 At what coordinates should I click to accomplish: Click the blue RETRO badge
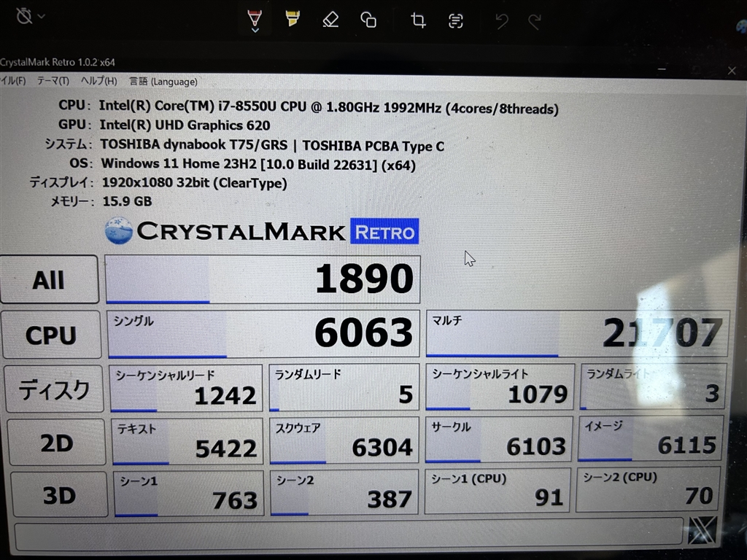tap(384, 231)
